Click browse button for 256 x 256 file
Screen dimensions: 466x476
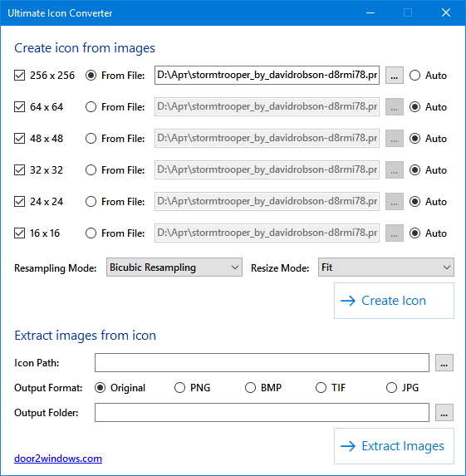point(394,76)
